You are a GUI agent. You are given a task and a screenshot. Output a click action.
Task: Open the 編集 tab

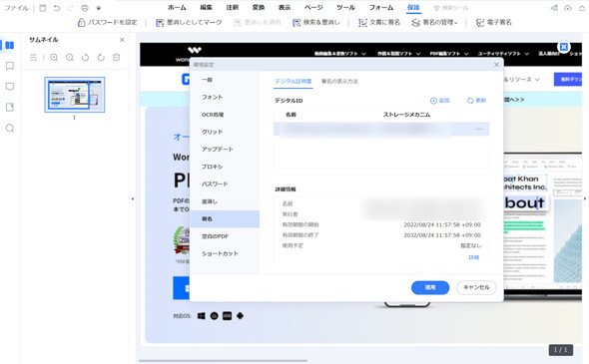pyautogui.click(x=206, y=8)
